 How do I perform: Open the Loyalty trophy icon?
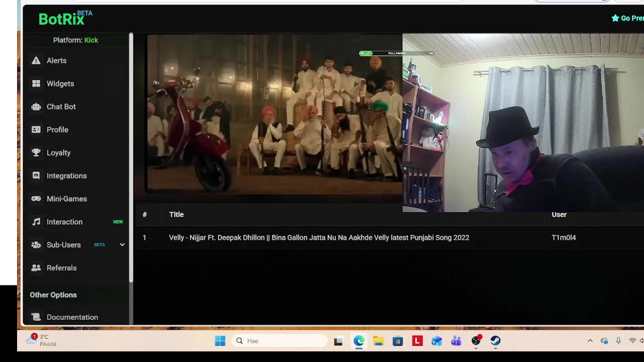coord(36,153)
